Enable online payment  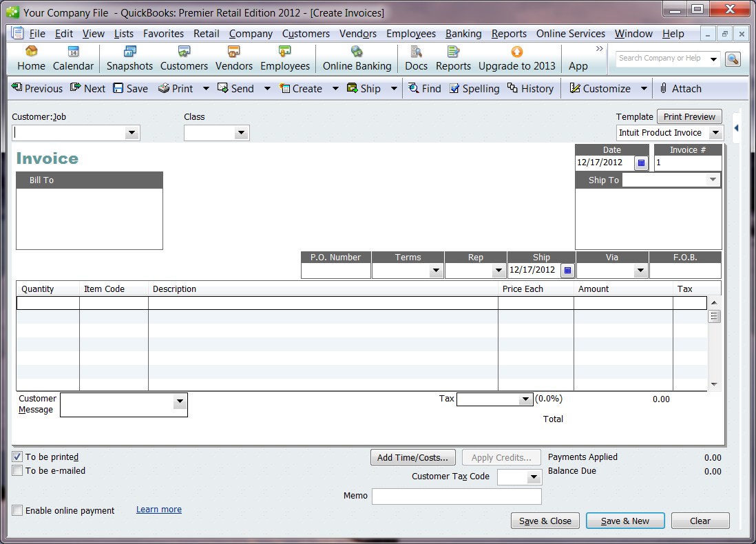pyautogui.click(x=17, y=510)
